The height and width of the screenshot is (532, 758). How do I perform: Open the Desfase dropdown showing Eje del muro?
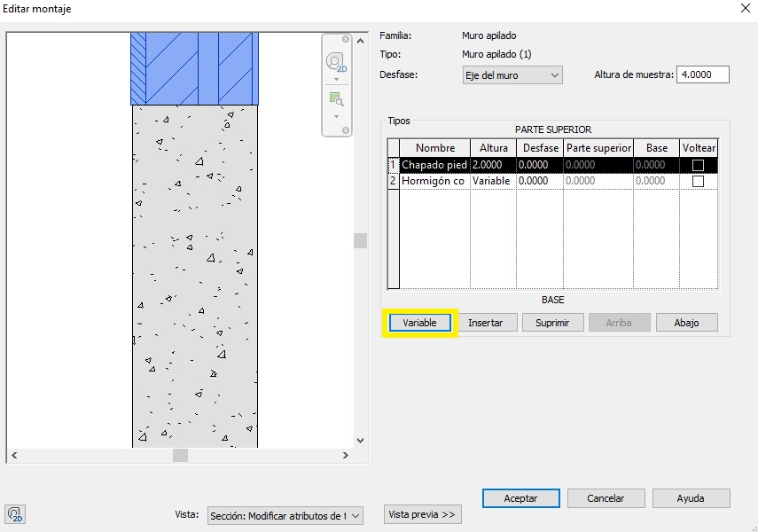[x=512, y=75]
